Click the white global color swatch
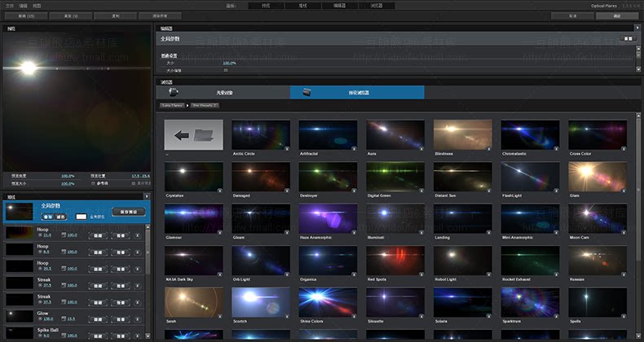This screenshot has height=342, width=644. [82, 217]
